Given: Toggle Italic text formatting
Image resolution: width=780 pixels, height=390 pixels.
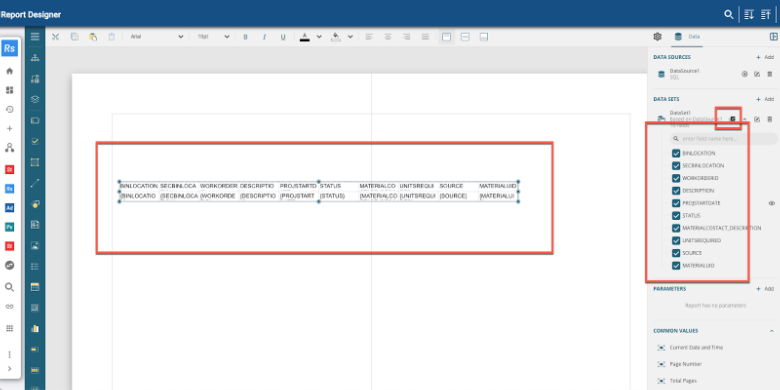Looking at the screenshot, I should tap(264, 37).
